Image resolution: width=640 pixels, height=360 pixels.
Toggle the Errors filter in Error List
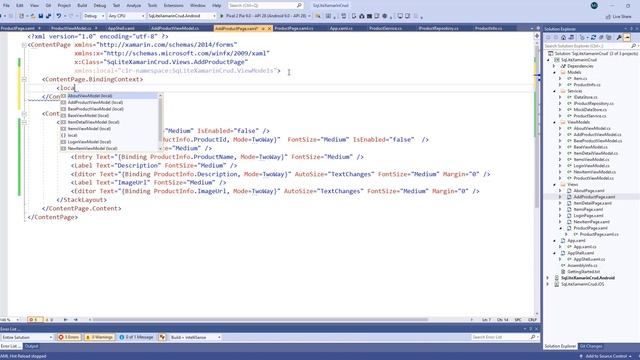point(69,337)
